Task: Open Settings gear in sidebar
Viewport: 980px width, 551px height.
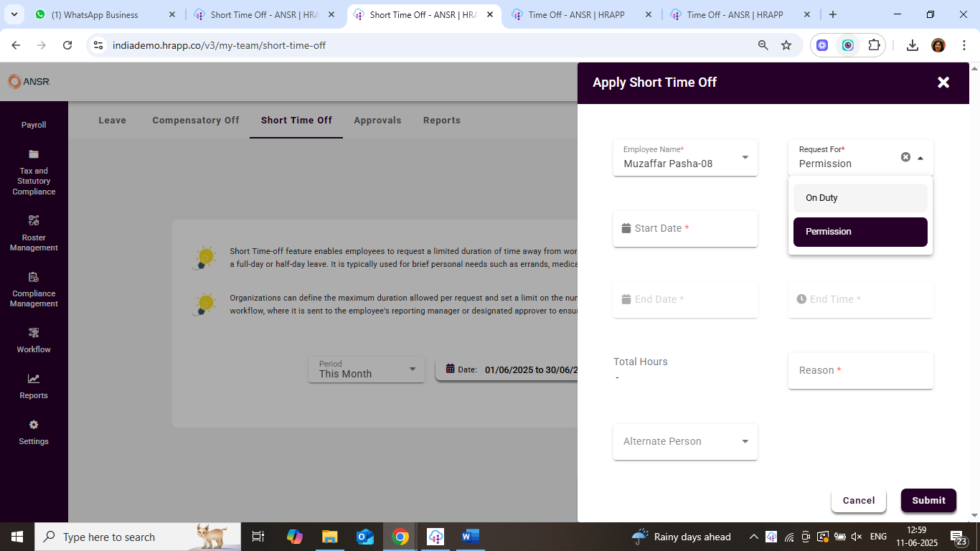Action: click(x=34, y=425)
